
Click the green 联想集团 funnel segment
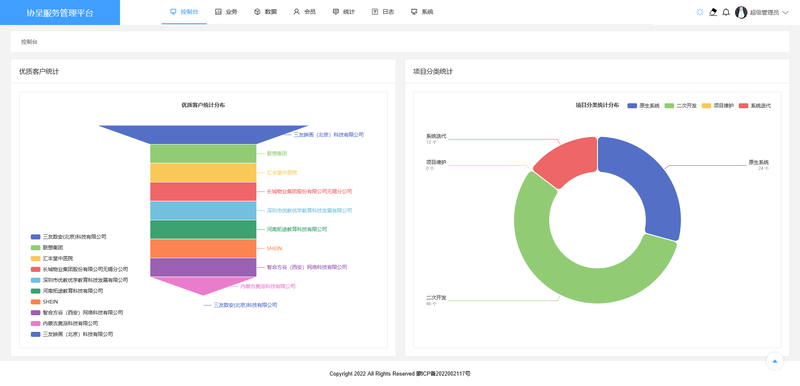tap(203, 153)
